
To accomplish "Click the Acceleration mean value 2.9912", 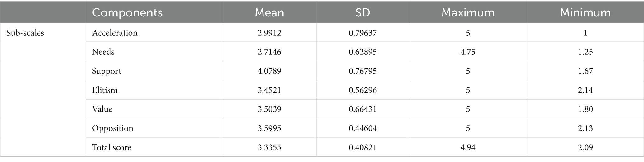I will [269, 33].
